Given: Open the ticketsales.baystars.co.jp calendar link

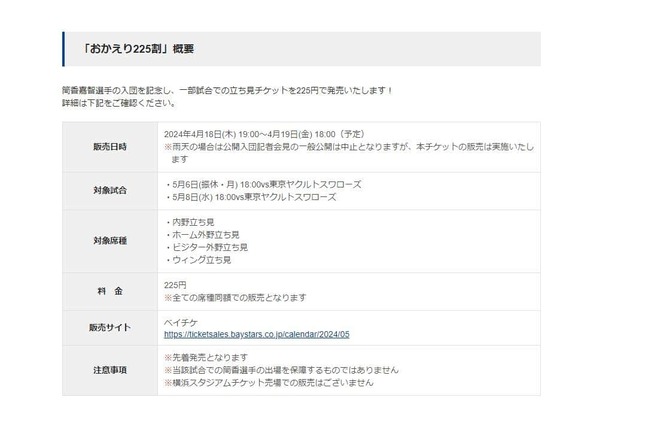Looking at the screenshot, I should pos(256,336).
